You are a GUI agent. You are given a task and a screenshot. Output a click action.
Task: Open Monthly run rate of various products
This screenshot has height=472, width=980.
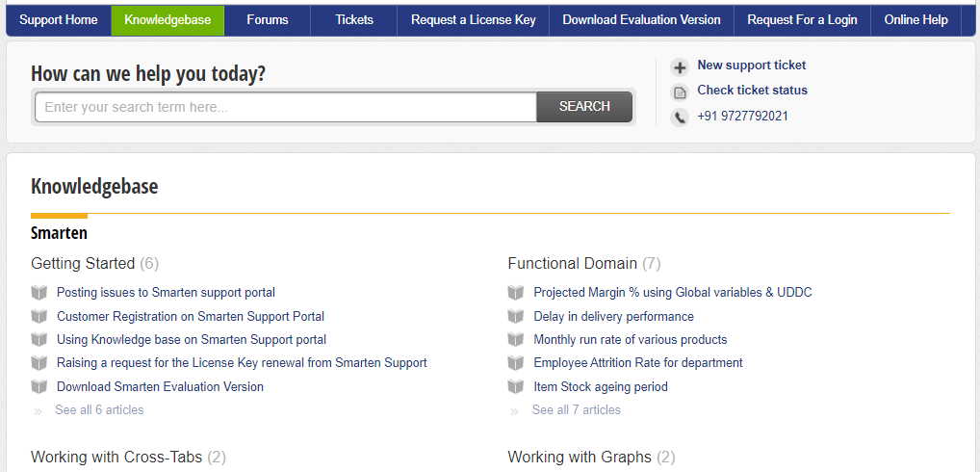pos(630,339)
